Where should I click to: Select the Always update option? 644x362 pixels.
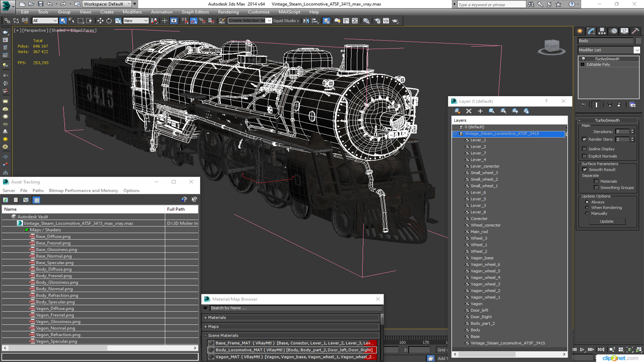click(587, 202)
